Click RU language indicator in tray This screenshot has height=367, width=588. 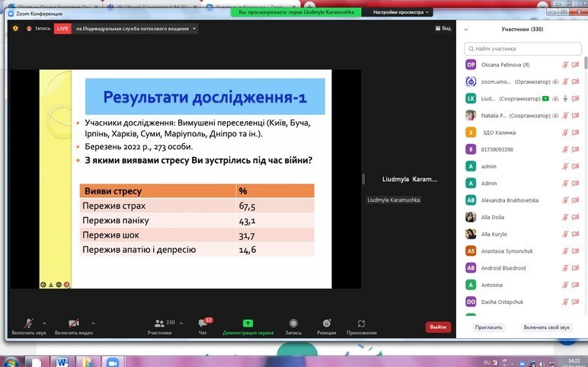pos(487,362)
